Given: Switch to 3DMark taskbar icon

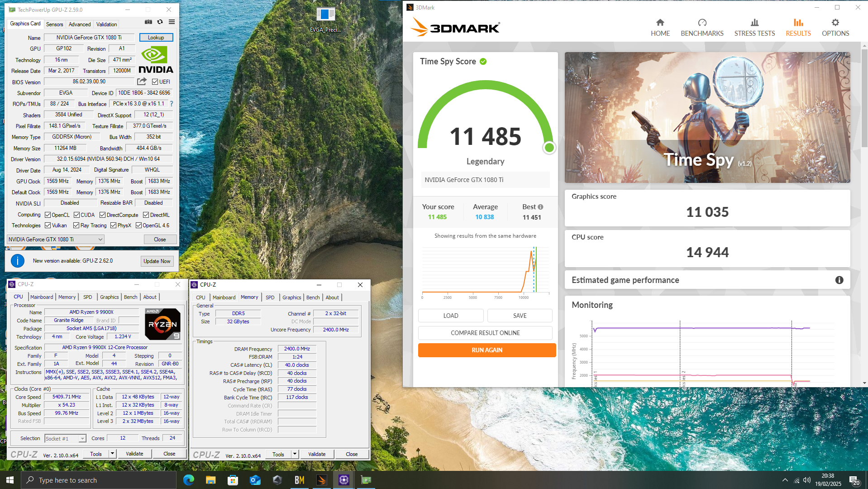Looking at the screenshot, I should [x=322, y=480].
